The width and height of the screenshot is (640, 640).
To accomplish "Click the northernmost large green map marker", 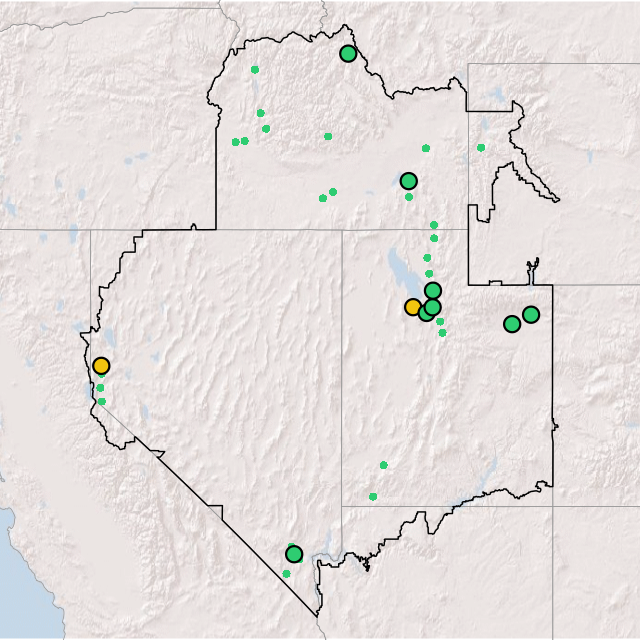I will click(347, 53).
